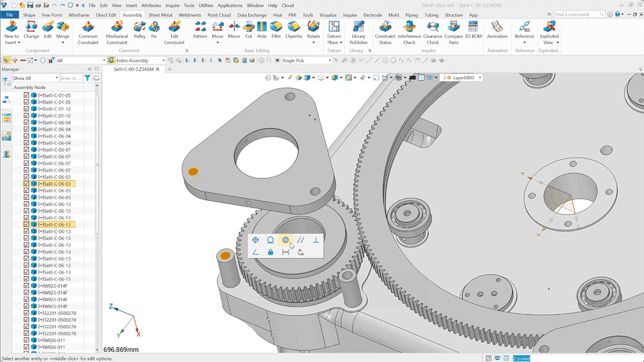Click the blue File button
644x362 pixels.
coord(10,15)
